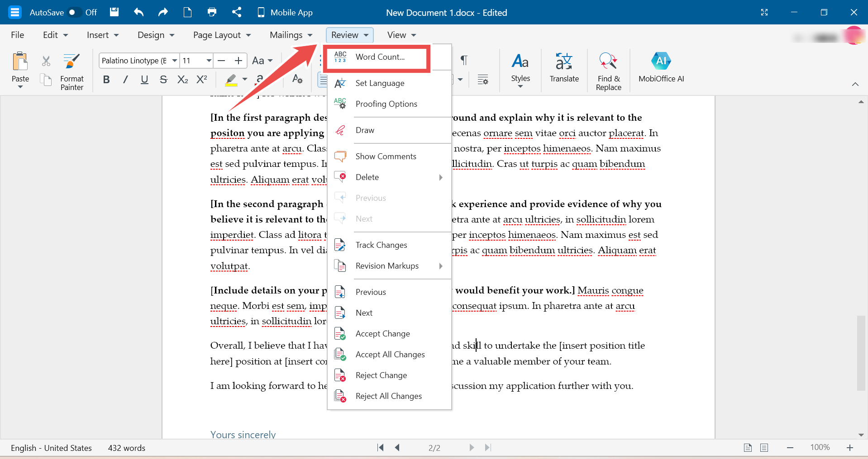The width and height of the screenshot is (868, 459).
Task: Expand the Delete submenu
Action: pyautogui.click(x=389, y=177)
